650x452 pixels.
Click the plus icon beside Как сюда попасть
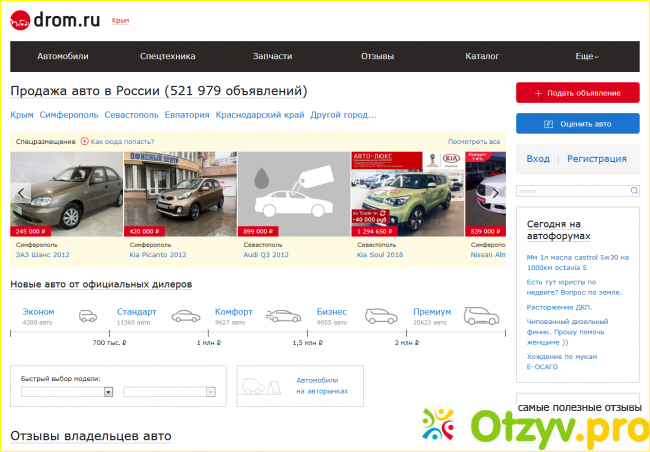pos(84,142)
